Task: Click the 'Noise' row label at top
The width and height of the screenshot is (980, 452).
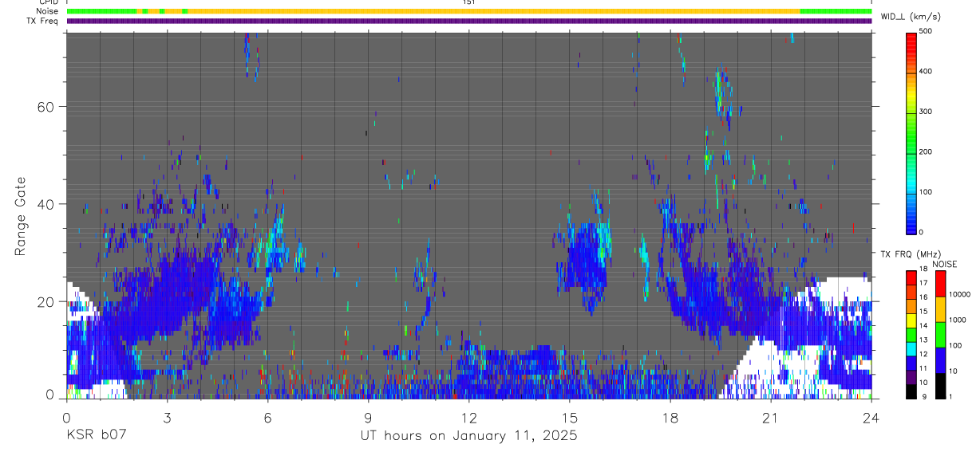Action: 49,11
